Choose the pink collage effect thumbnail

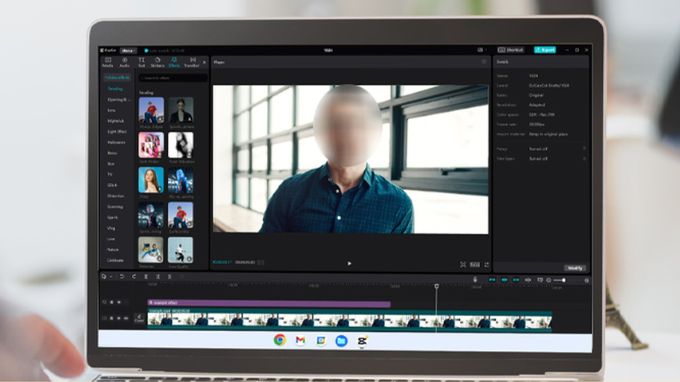[151, 145]
